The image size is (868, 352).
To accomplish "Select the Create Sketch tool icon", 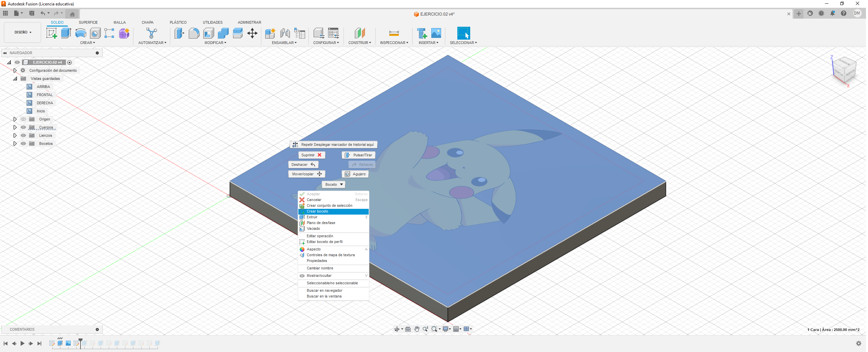I will (51, 33).
